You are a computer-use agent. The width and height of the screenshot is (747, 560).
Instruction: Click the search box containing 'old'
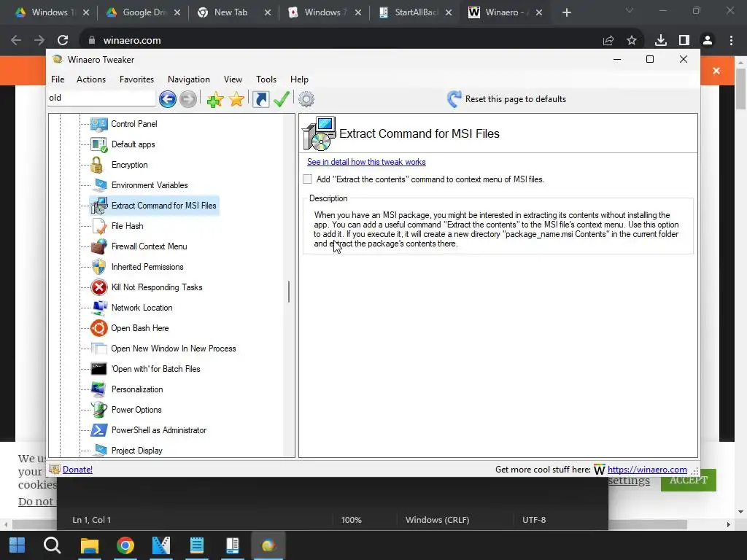tap(101, 98)
